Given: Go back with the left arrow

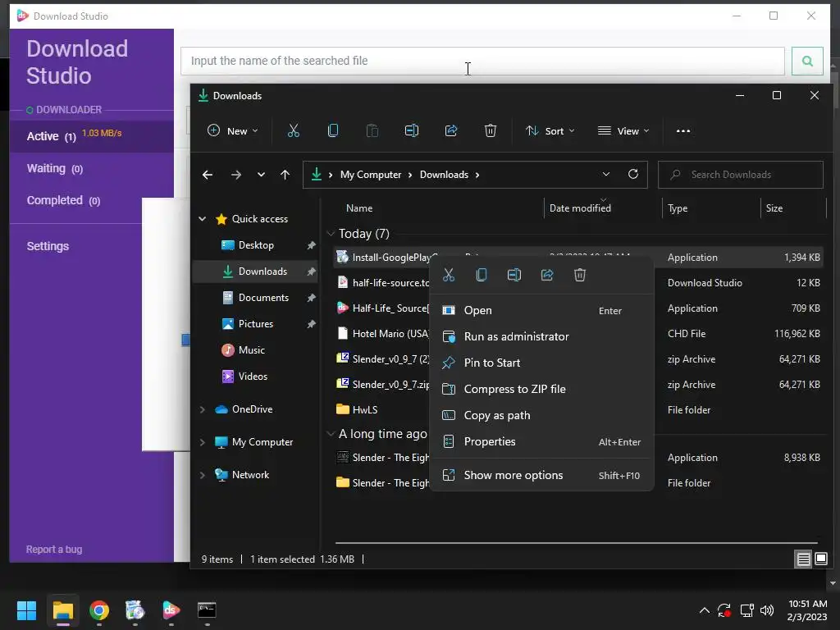Looking at the screenshot, I should point(208,175).
